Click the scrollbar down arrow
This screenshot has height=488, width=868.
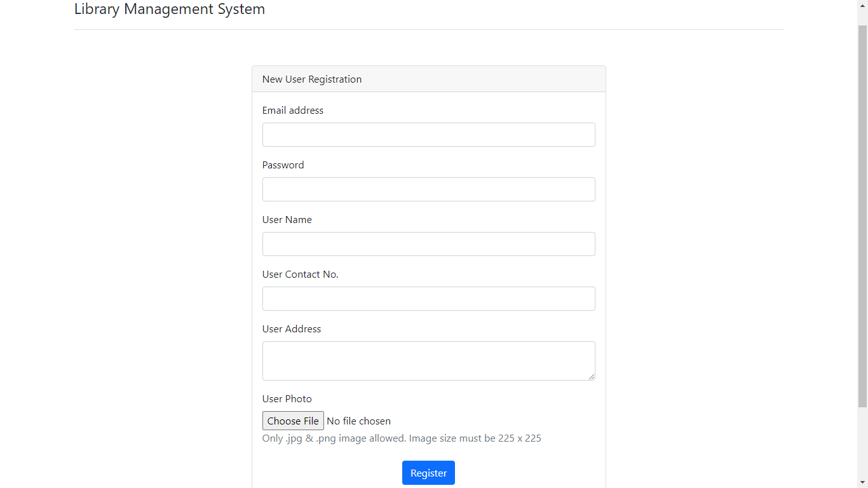(862, 482)
